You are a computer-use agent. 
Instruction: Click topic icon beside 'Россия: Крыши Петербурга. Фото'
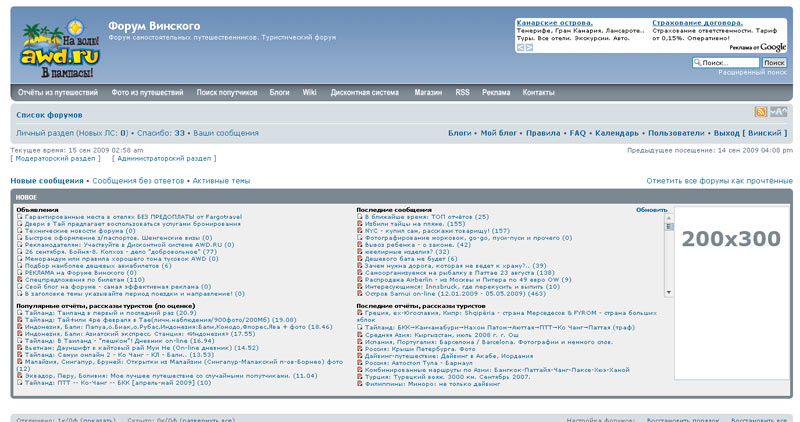pyautogui.click(x=360, y=349)
